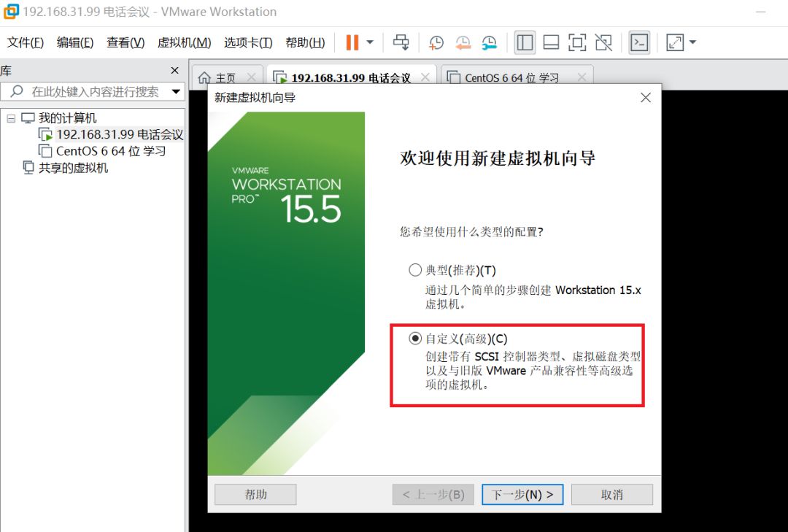The image size is (788, 532).
Task: Toggle the library sidebar view icon
Action: click(x=525, y=42)
